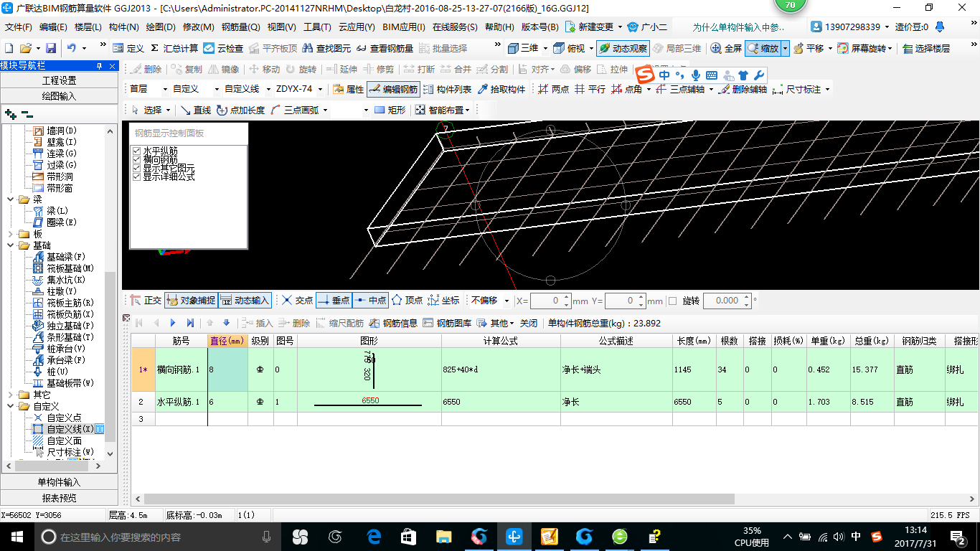The image size is (980, 551).
Task: Toggle 正交 orthogonal mode
Action: (146, 301)
